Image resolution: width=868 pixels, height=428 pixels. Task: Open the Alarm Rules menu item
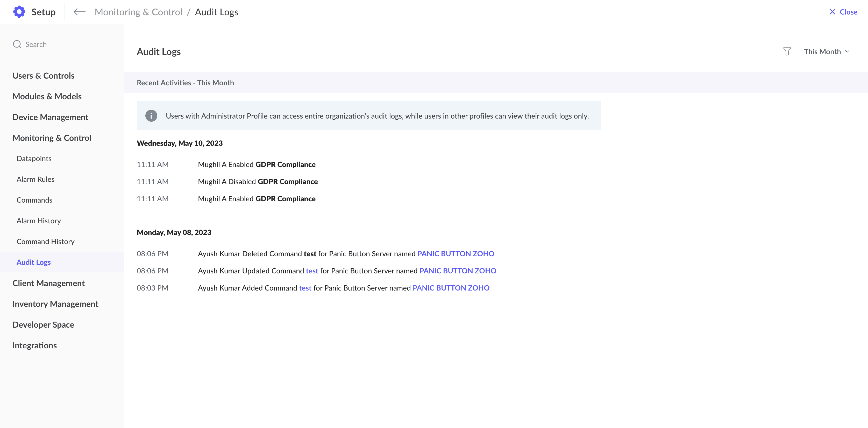coord(35,179)
